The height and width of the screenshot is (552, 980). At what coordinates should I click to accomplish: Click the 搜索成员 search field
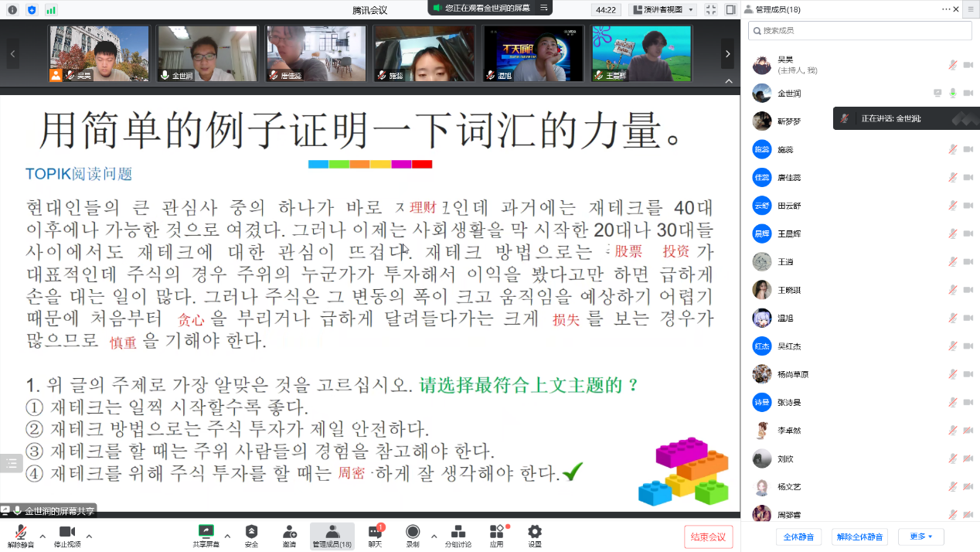pyautogui.click(x=859, y=30)
